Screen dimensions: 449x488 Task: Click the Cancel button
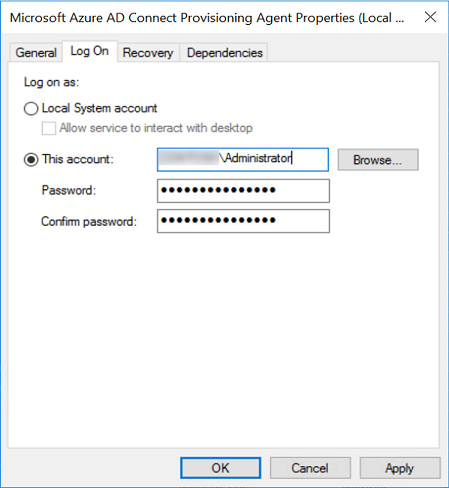[x=310, y=468]
